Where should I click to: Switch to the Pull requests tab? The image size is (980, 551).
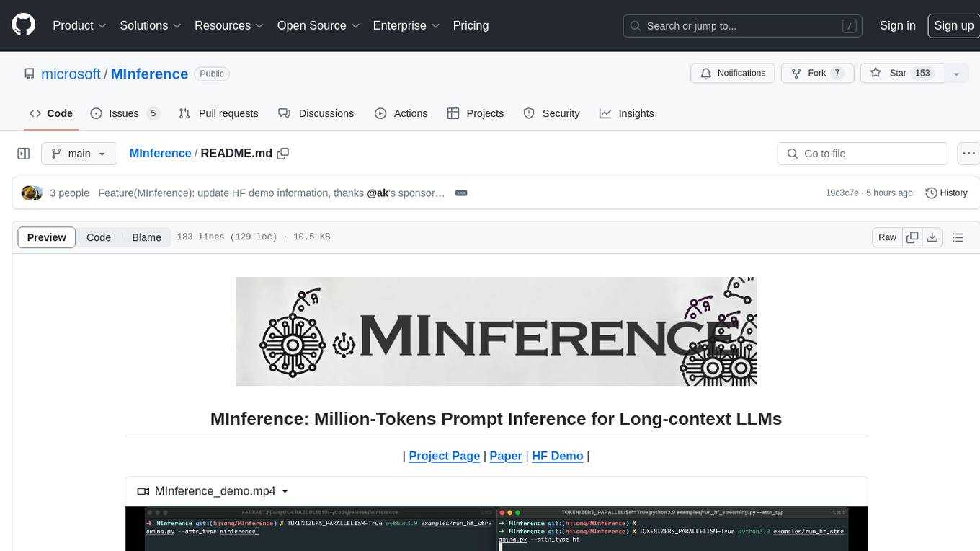(218, 113)
